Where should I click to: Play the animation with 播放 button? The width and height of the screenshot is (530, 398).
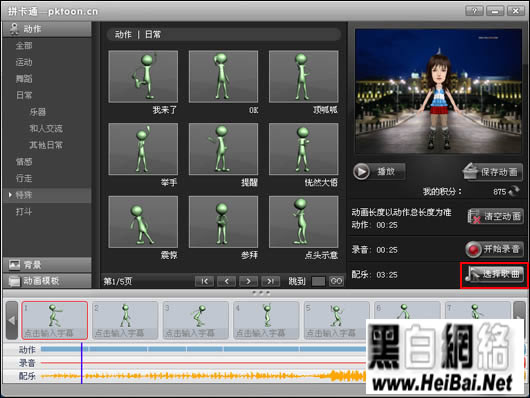[379, 171]
